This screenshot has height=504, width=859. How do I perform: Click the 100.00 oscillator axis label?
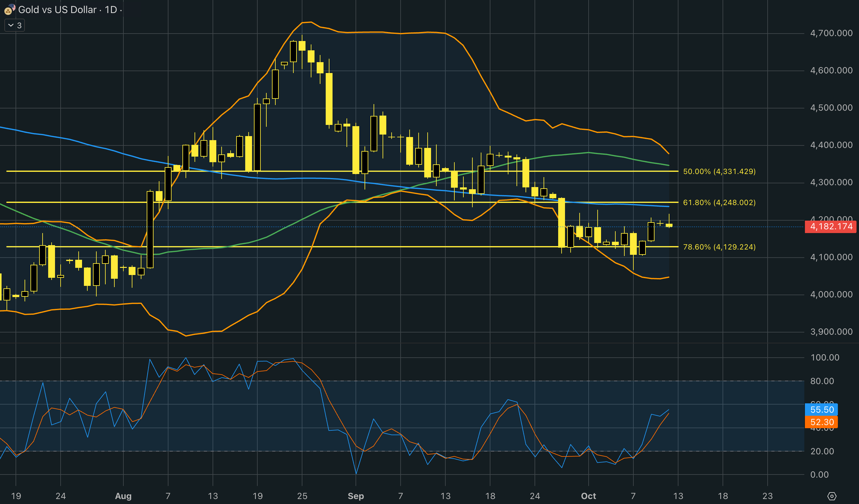825,357
